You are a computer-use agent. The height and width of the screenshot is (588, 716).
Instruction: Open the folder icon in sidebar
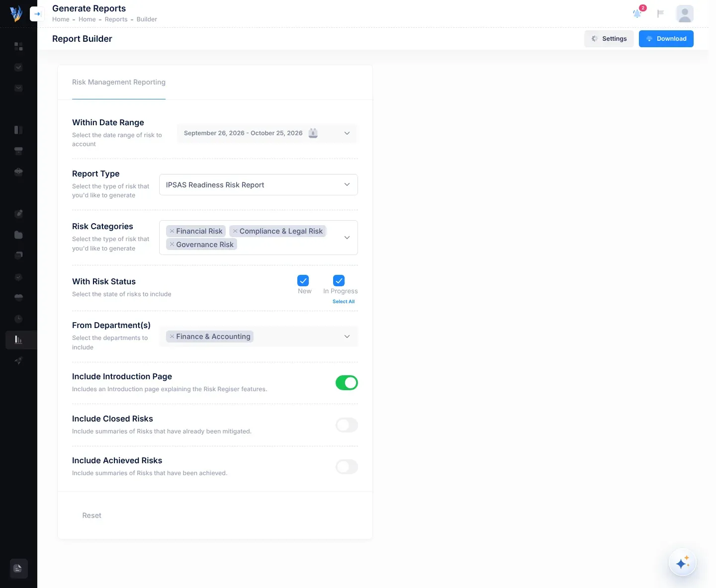(18, 235)
